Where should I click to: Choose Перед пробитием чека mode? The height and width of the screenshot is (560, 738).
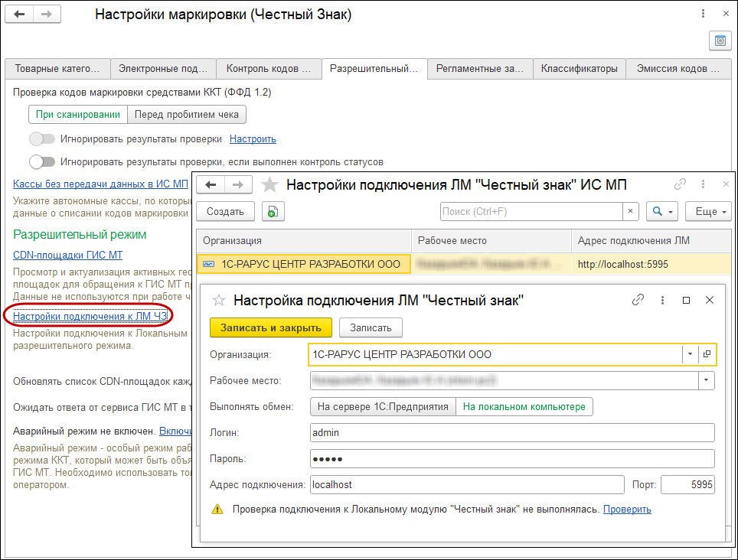186,114
